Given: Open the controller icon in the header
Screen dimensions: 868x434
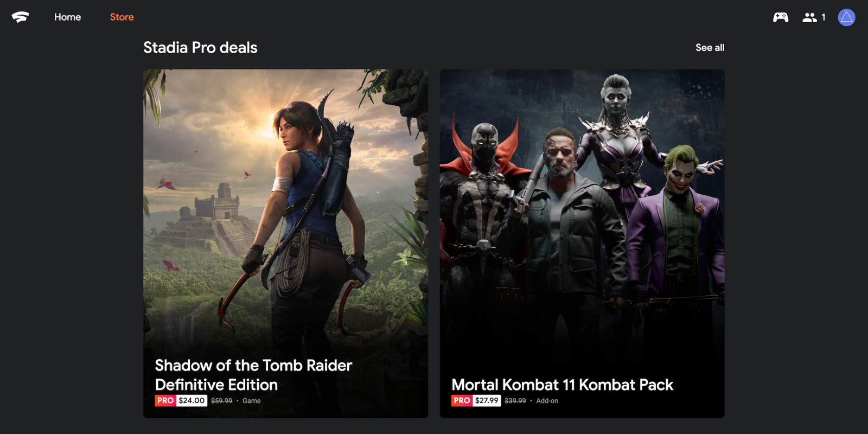Looking at the screenshot, I should click(781, 17).
